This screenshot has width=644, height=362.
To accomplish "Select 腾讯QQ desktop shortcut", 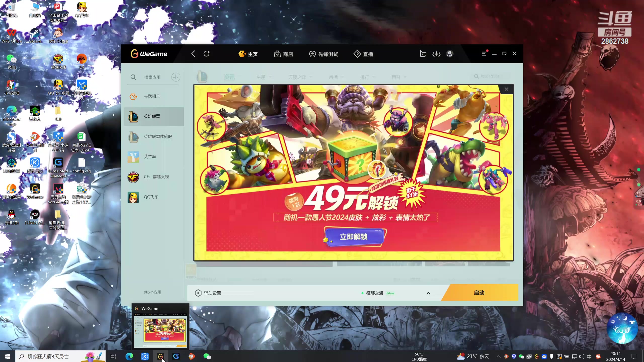I will [x=11, y=217].
